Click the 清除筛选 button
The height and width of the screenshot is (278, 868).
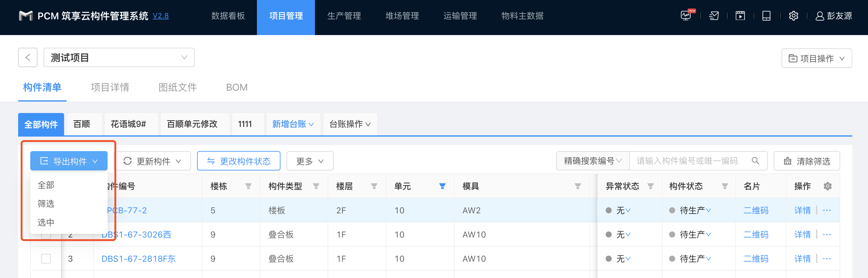(807, 161)
